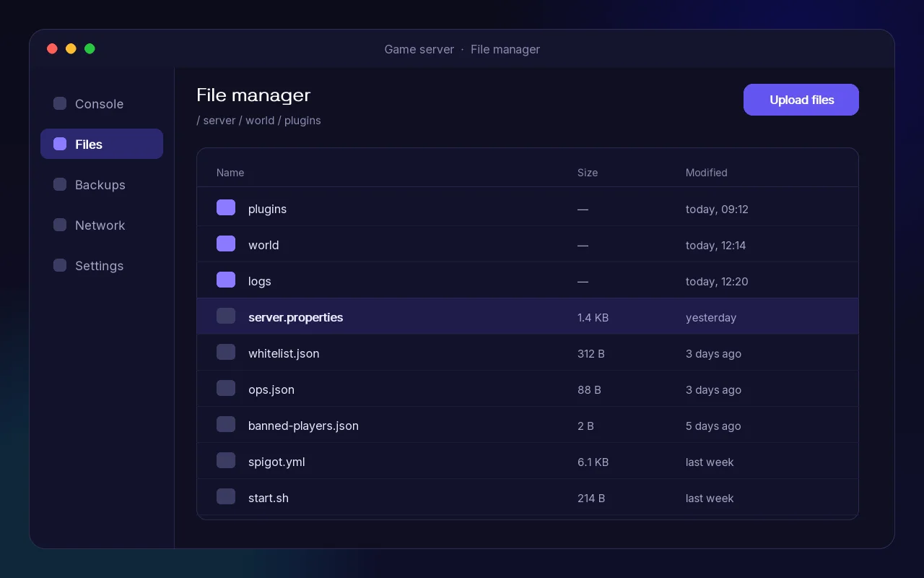This screenshot has width=924, height=578.
Task: Click plugins in the breadcrumb path
Action: pos(302,120)
